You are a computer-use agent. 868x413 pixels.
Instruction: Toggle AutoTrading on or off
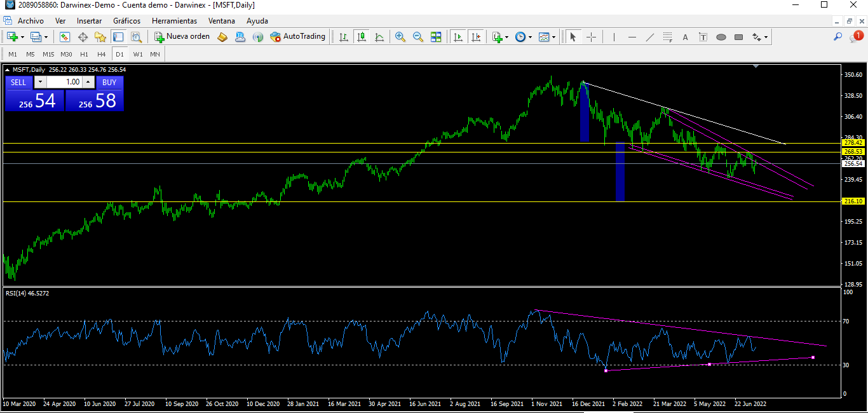click(297, 37)
